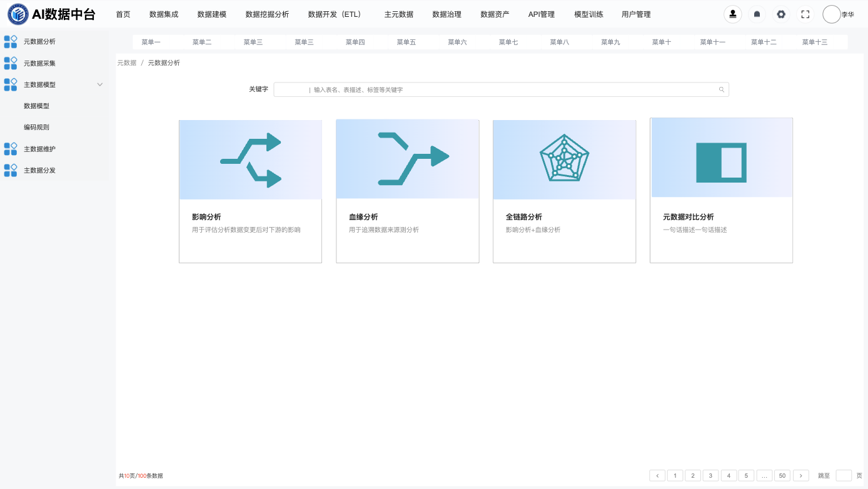
Task: Go to page 1 in pagination
Action: (x=675, y=476)
